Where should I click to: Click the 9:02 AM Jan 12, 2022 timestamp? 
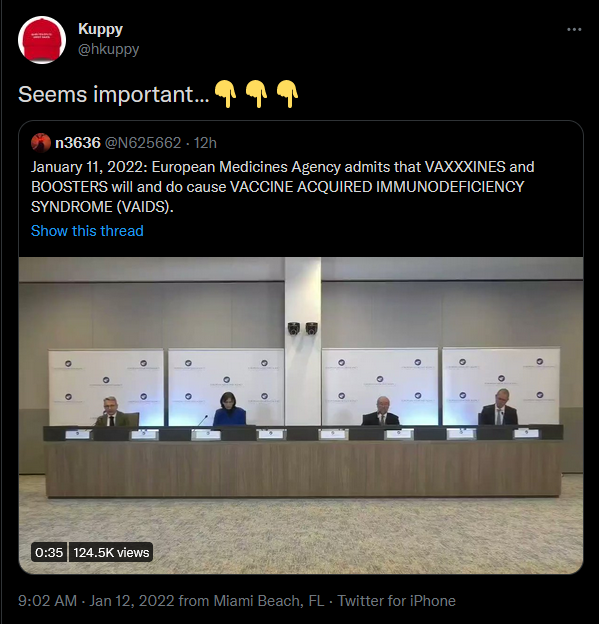tap(96, 601)
